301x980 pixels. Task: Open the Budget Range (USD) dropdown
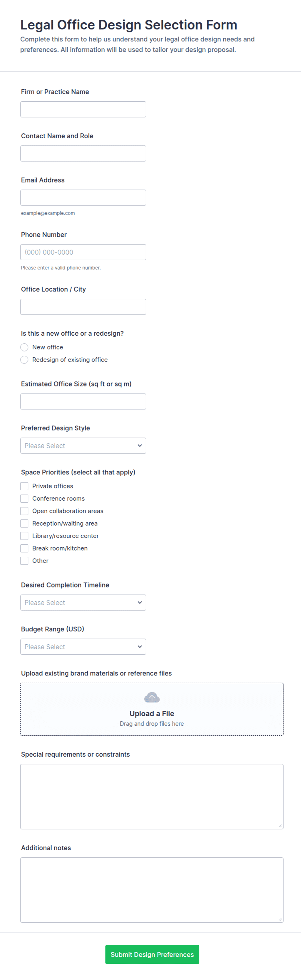[x=83, y=647]
